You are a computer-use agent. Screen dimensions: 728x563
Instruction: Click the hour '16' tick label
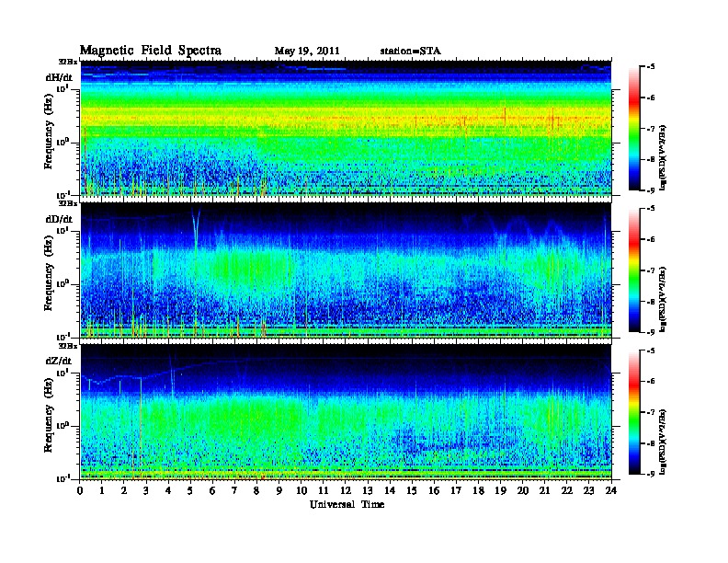coord(434,490)
